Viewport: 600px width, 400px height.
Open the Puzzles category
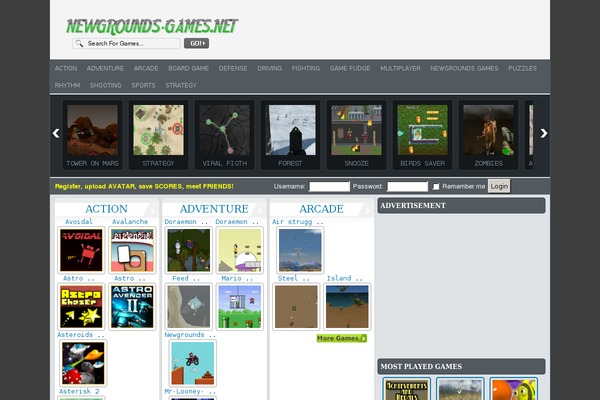coord(522,69)
